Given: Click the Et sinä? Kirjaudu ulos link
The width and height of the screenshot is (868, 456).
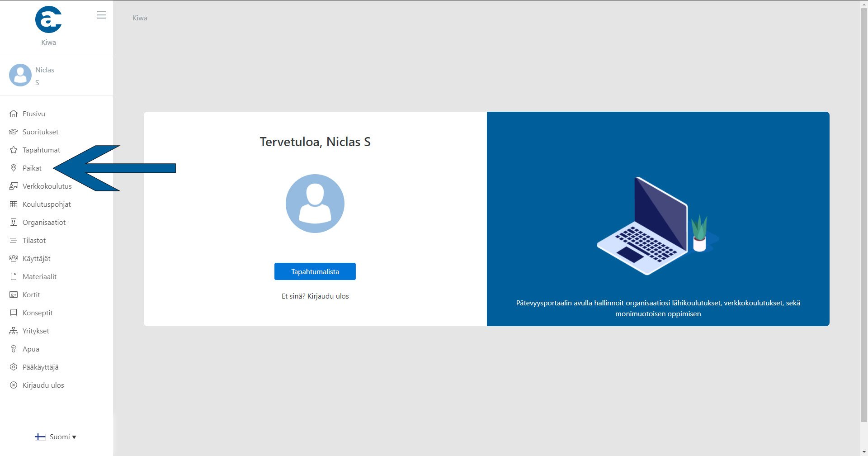Looking at the screenshot, I should 315,296.
